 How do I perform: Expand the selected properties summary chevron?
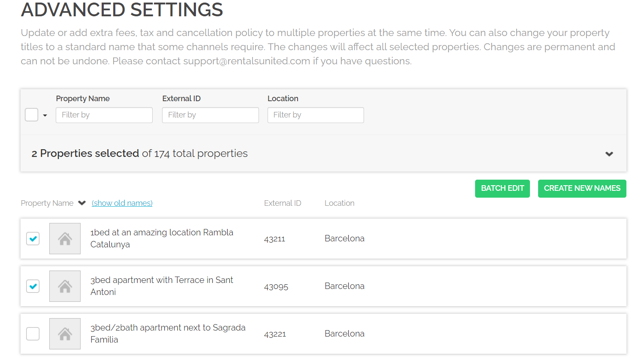[609, 154]
